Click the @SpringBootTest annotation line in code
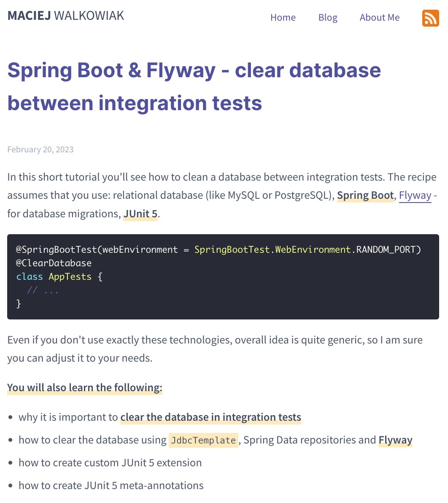The image size is (448, 503). point(219,249)
